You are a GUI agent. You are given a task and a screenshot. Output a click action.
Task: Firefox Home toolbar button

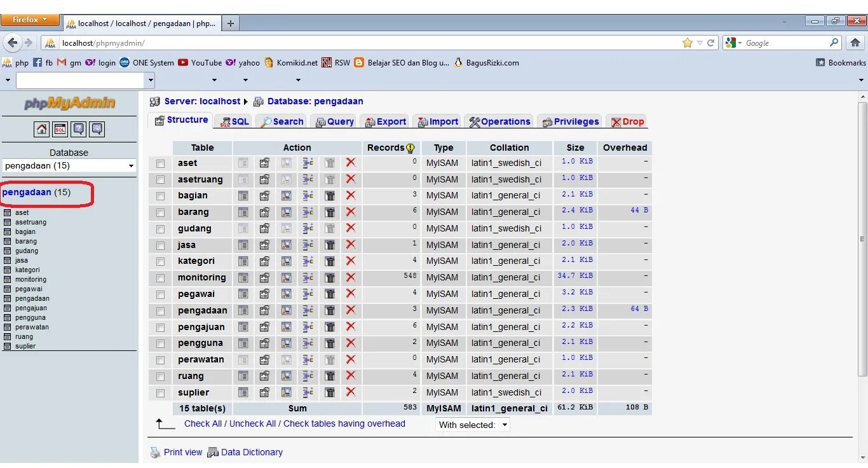pos(855,43)
